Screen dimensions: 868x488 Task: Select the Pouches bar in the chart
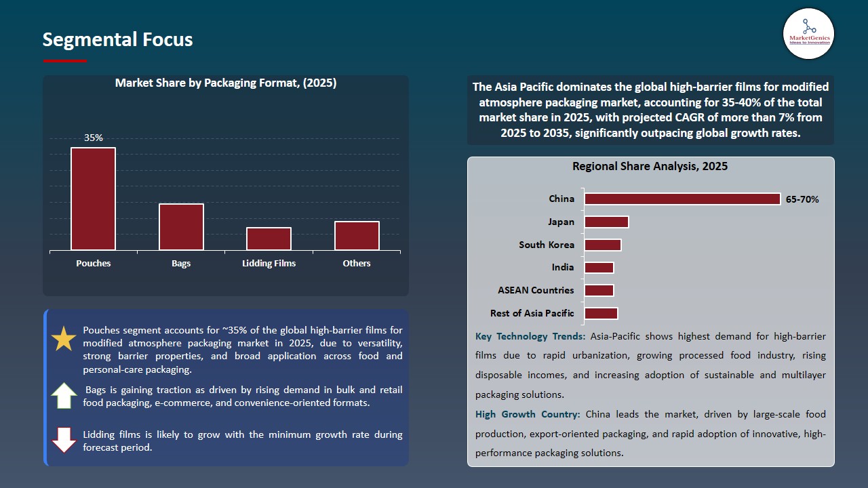click(x=94, y=199)
